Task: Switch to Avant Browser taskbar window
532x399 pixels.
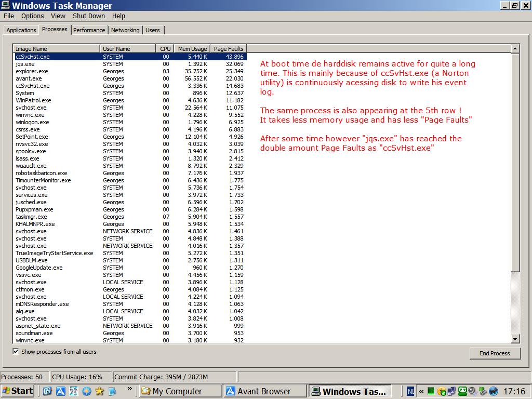Action: point(265,391)
